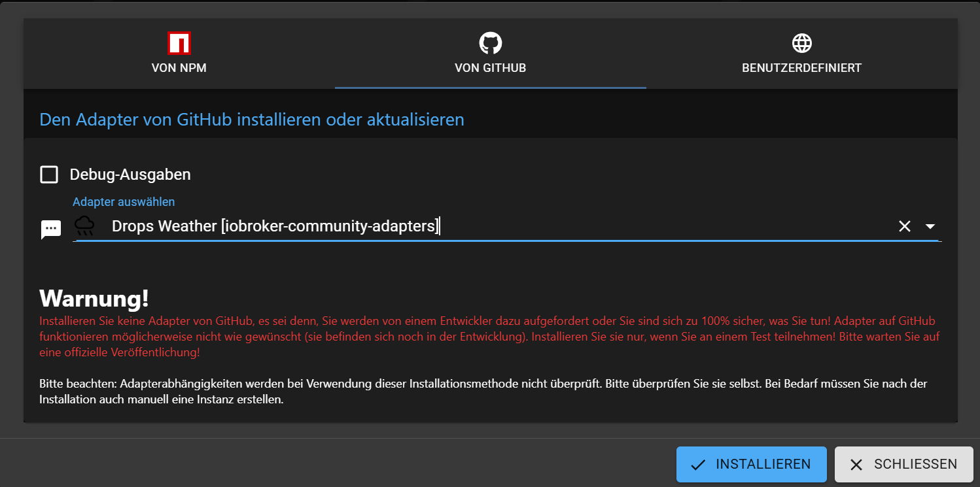This screenshot has width=980, height=487.
Task: Click the speech bubble comment icon
Action: (51, 229)
